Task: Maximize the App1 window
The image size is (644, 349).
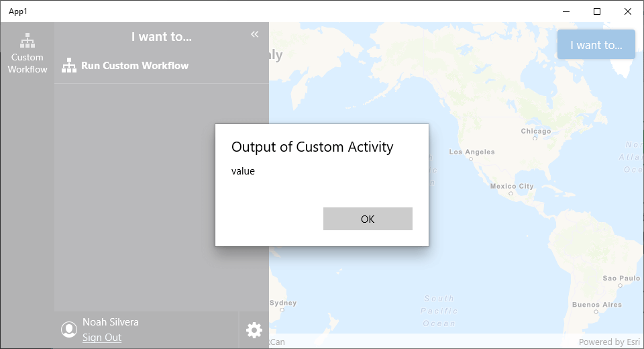Action: (x=597, y=11)
